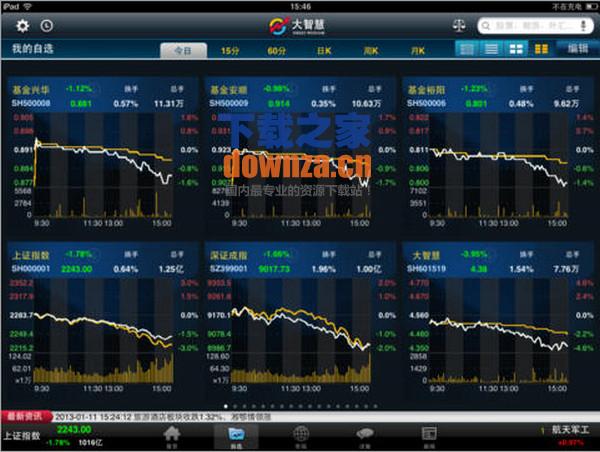The height and width of the screenshot is (452, 600).
Task: Click the 编辑 edit button
Action: tap(578, 49)
